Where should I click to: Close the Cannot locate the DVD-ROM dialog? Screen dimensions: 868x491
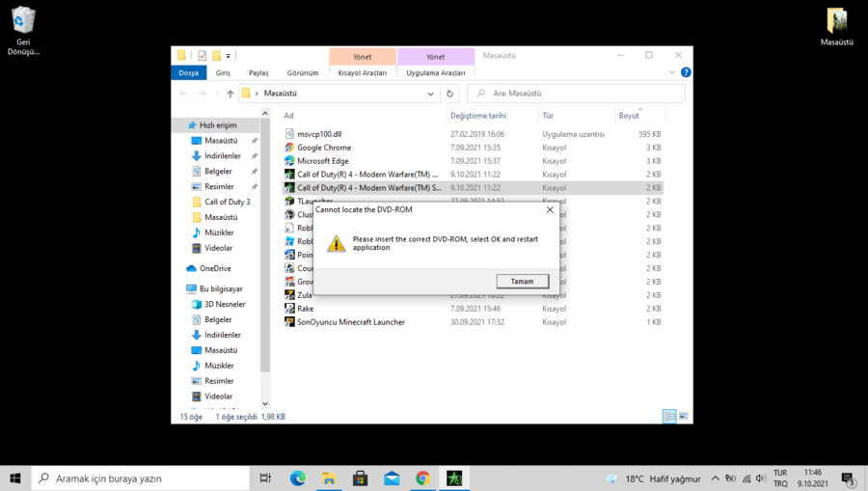click(x=550, y=209)
